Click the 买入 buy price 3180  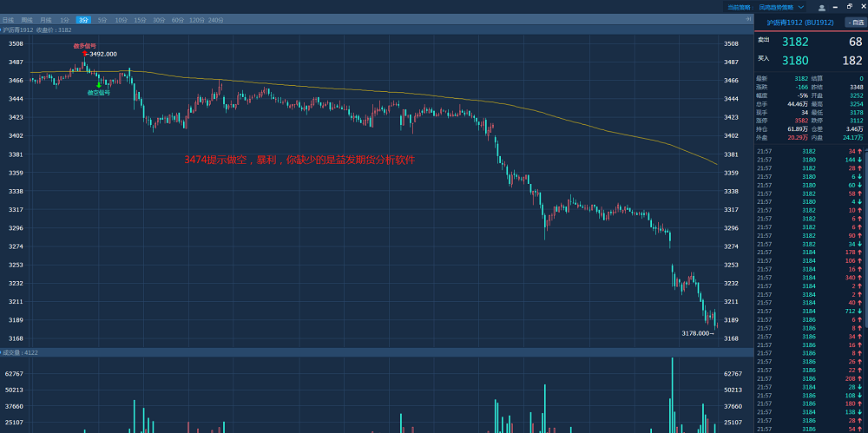coord(794,61)
